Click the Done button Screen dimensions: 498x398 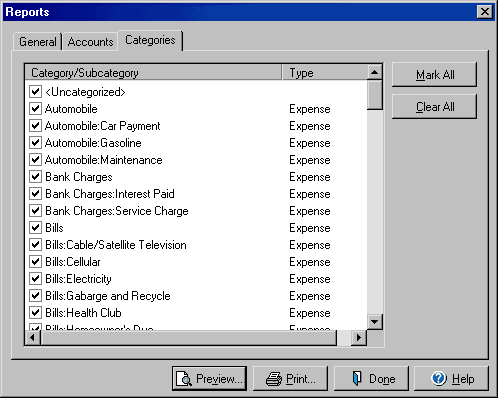click(371, 379)
